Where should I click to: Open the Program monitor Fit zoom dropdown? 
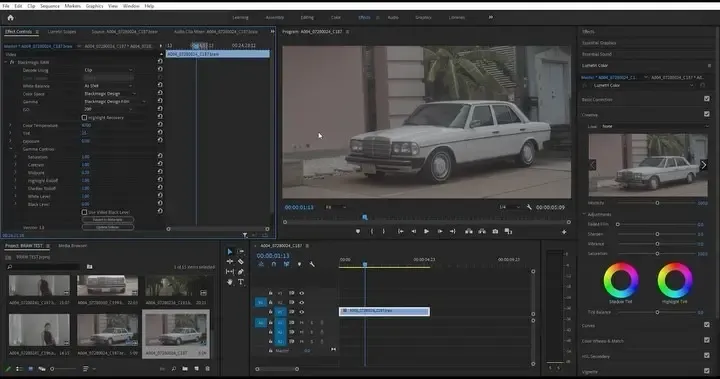click(336, 207)
